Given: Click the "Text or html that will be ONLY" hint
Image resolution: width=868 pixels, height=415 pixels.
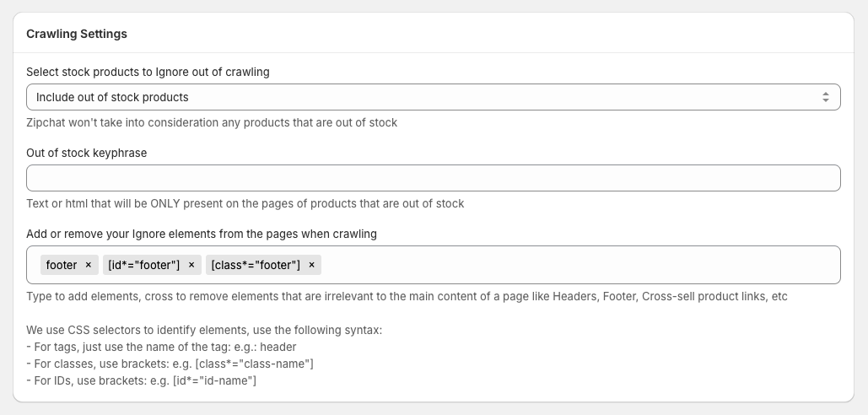Looking at the screenshot, I should [245, 203].
